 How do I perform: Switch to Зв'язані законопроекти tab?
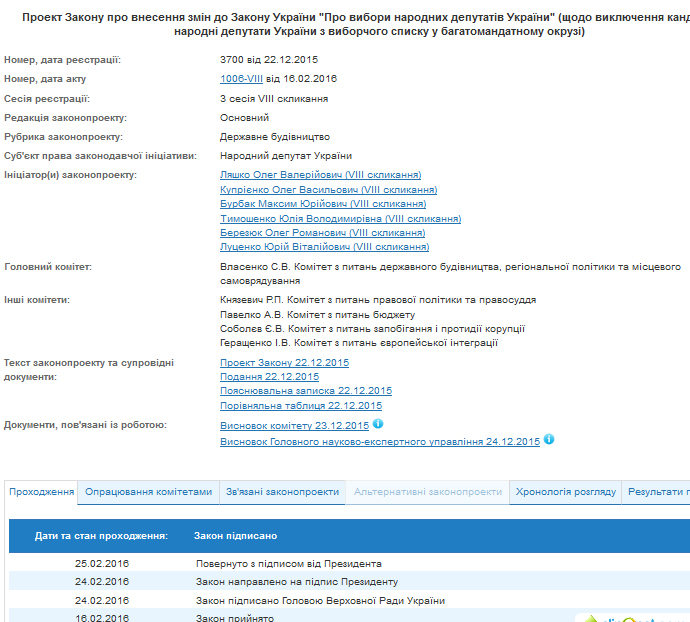pos(281,492)
